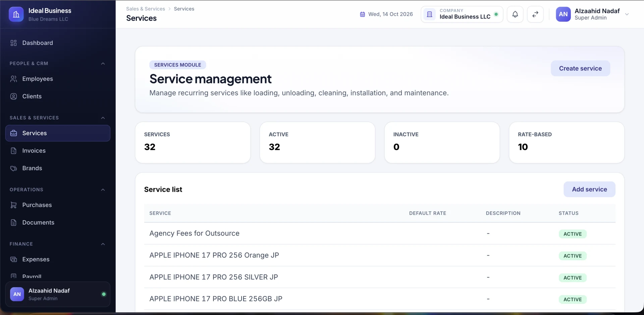
Task: Navigate to Invoices page
Action: pyautogui.click(x=58, y=151)
